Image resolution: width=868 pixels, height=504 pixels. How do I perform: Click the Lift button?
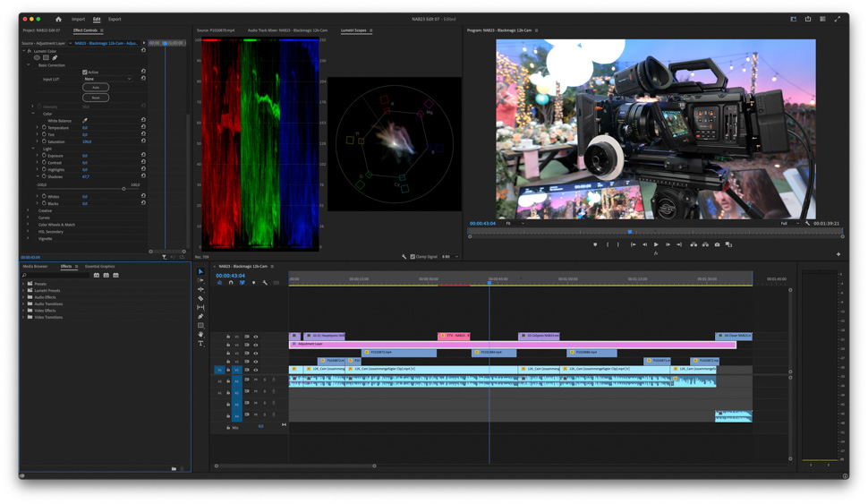click(x=694, y=244)
